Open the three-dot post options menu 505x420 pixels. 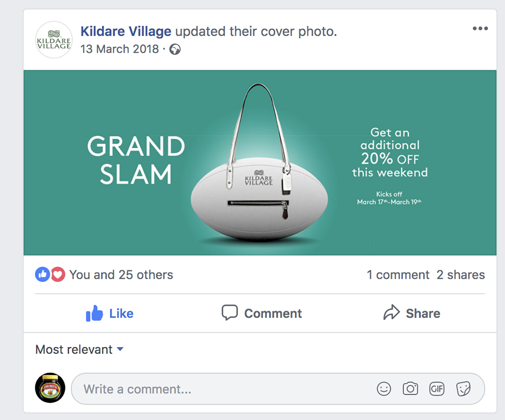(x=480, y=29)
